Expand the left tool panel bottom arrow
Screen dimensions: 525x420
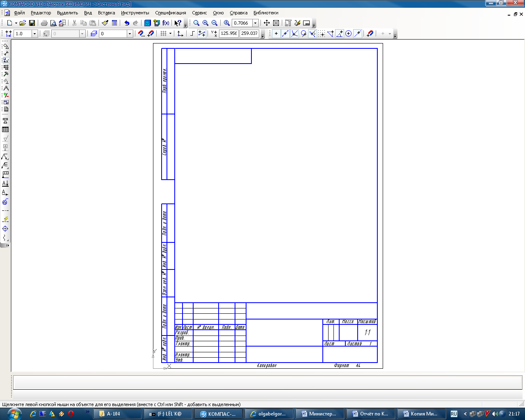7,245
